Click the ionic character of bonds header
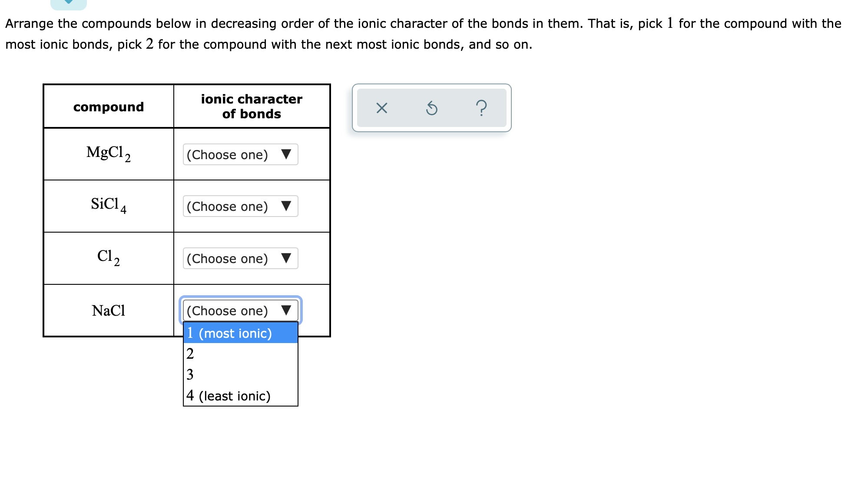This screenshot has width=868, height=480. tap(252, 106)
